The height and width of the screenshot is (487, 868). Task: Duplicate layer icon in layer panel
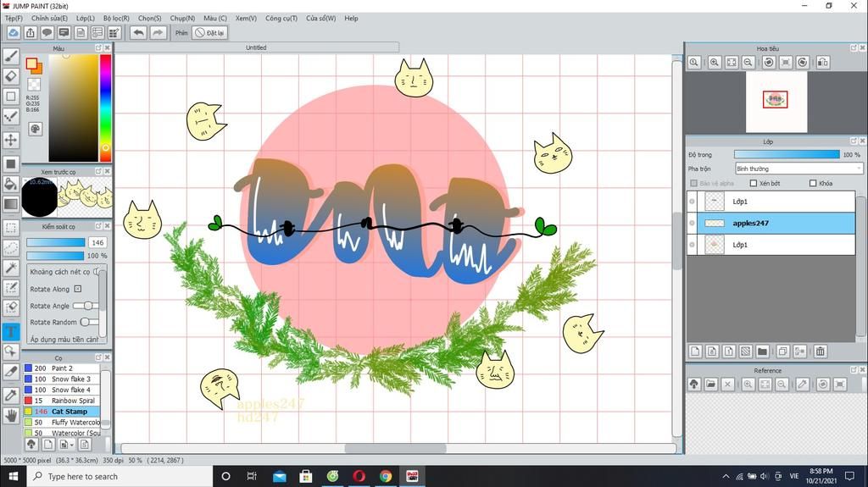(782, 351)
